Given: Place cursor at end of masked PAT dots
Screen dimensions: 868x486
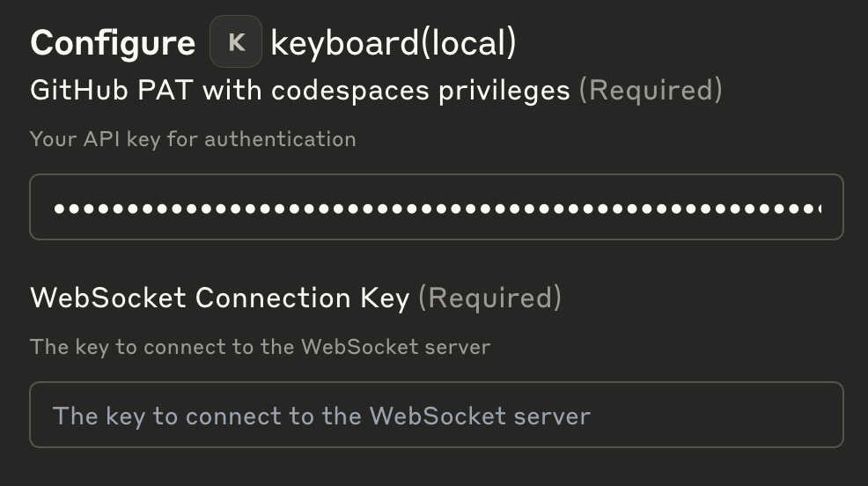Looking at the screenshot, I should [821, 209].
